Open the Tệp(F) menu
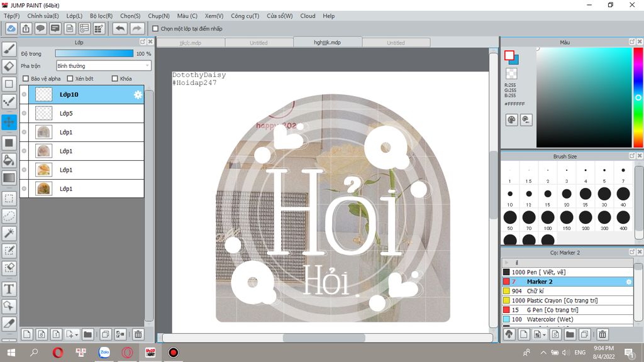 pyautogui.click(x=11, y=16)
